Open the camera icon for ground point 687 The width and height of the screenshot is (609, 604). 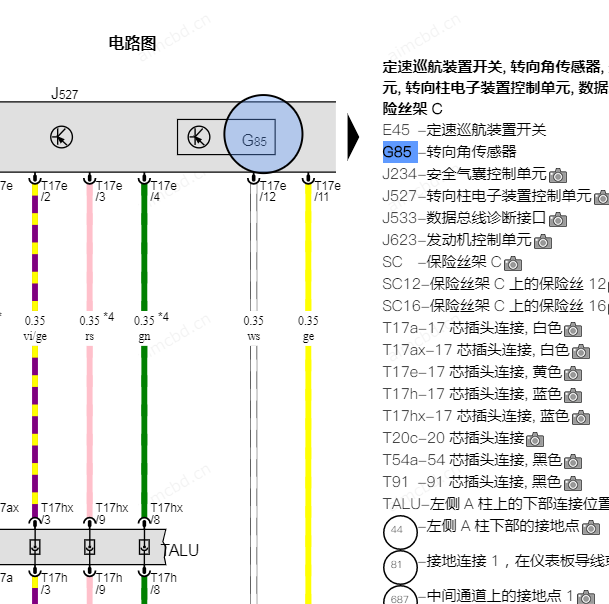[x=586, y=597]
